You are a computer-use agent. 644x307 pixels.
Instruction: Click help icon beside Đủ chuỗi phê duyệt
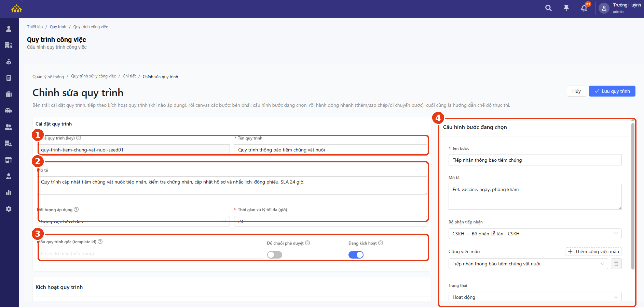[x=307, y=243]
